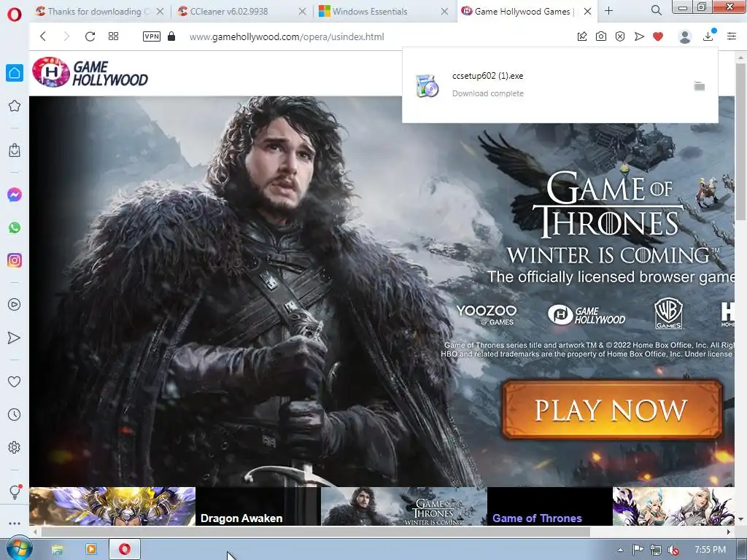Show hidden system tray icons arrow

620,550
